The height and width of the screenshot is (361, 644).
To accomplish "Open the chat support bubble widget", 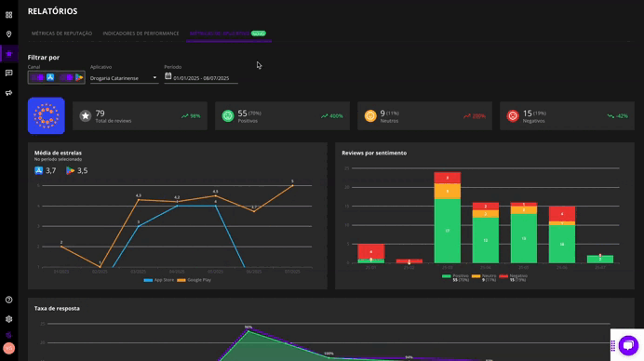I will click(628, 345).
